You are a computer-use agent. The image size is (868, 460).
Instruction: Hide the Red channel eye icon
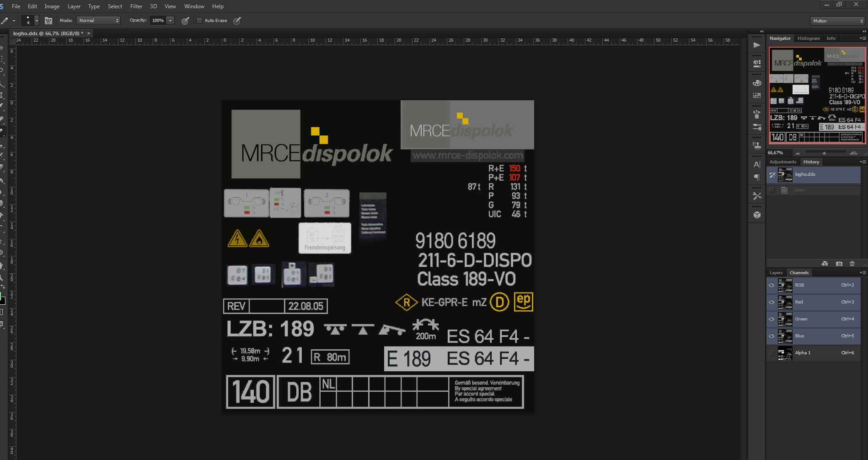[772, 302]
